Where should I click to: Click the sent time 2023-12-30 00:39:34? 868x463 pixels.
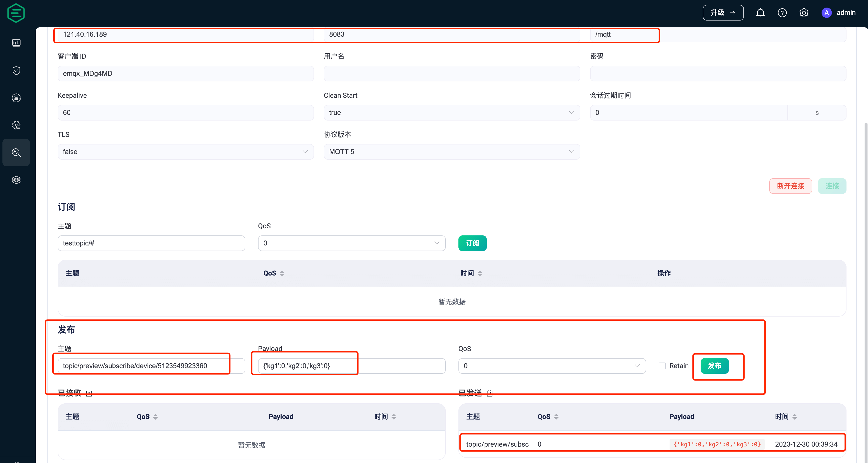(x=806, y=444)
